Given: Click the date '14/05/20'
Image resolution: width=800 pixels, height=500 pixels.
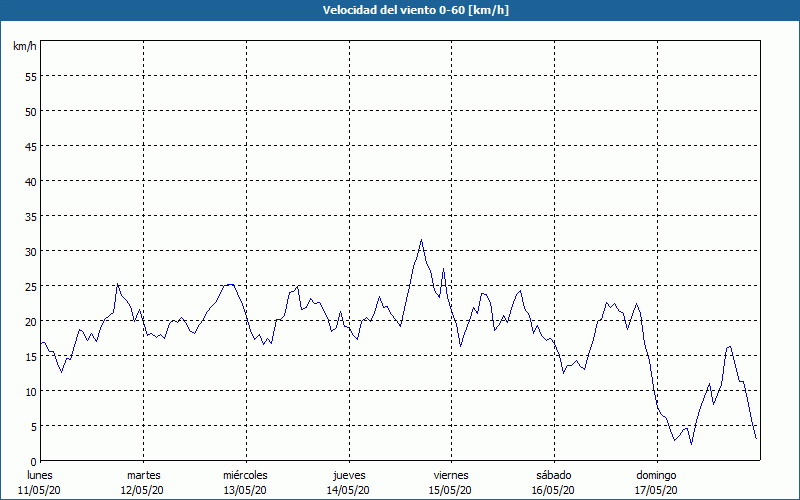Looking at the screenshot, I should tap(348, 490).
